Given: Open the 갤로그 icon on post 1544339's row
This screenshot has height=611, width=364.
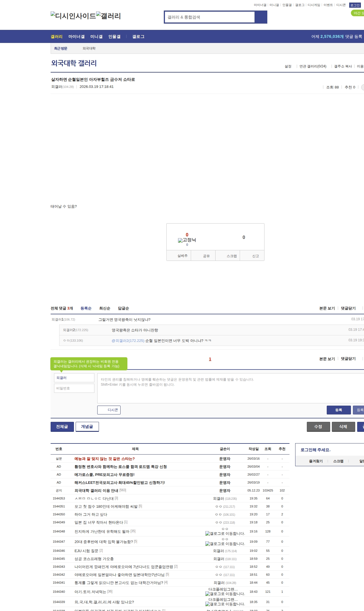Looking at the screenshot, I should [x=225, y=604].
